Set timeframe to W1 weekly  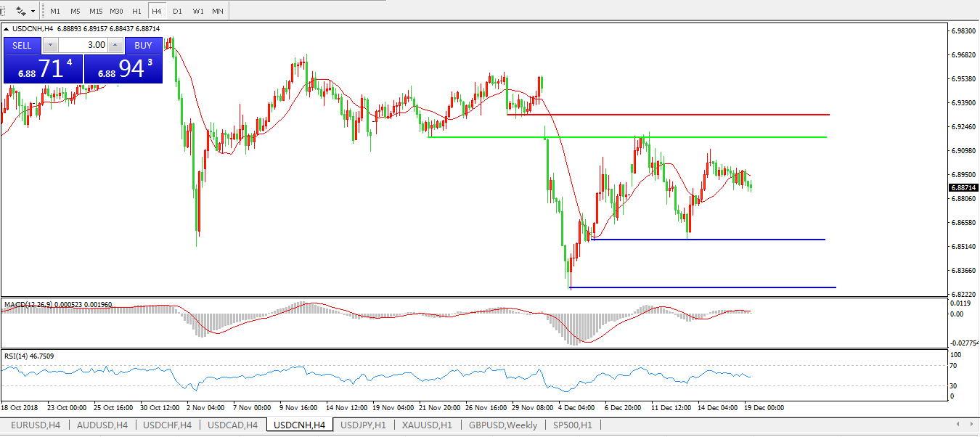click(x=197, y=12)
